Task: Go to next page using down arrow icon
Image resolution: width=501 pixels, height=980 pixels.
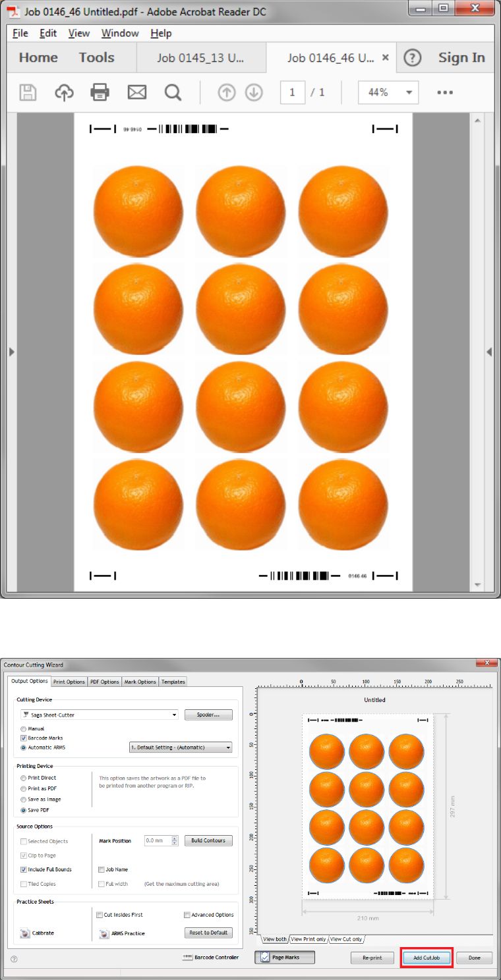Action: [x=254, y=93]
